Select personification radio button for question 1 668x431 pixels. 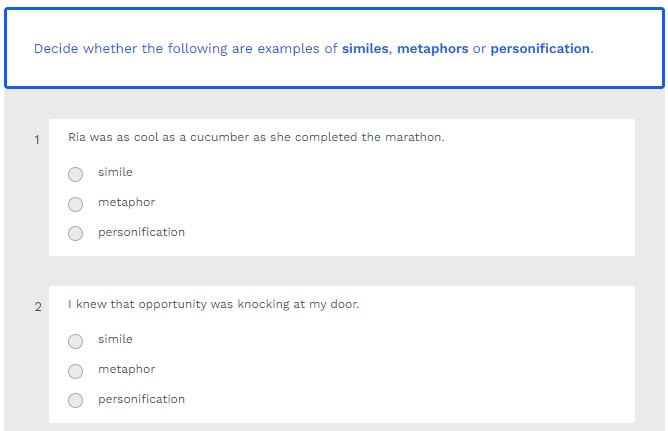click(76, 234)
